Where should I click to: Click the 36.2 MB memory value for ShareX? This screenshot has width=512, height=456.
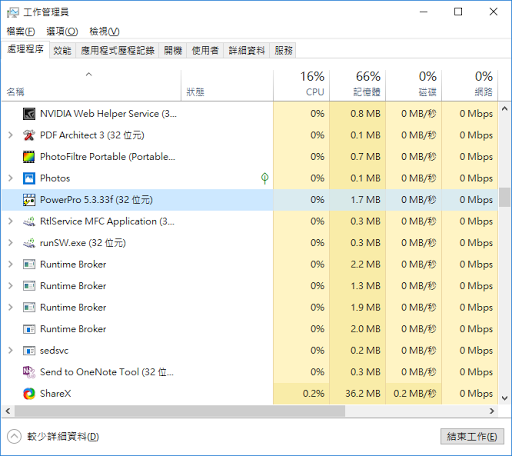[363, 394]
